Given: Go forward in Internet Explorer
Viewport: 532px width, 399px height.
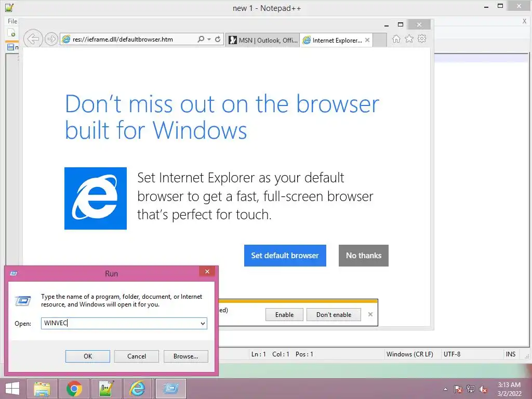Looking at the screenshot, I should click(51, 39).
